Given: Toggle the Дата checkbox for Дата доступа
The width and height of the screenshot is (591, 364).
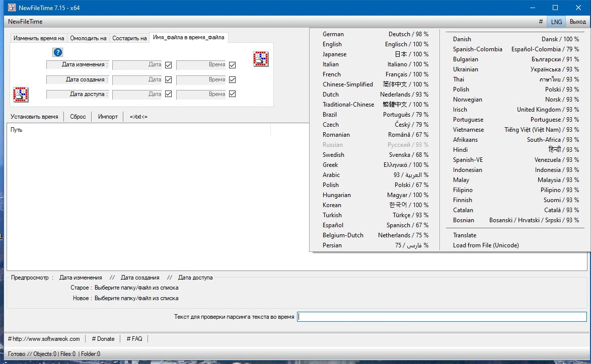Looking at the screenshot, I should point(169,94).
